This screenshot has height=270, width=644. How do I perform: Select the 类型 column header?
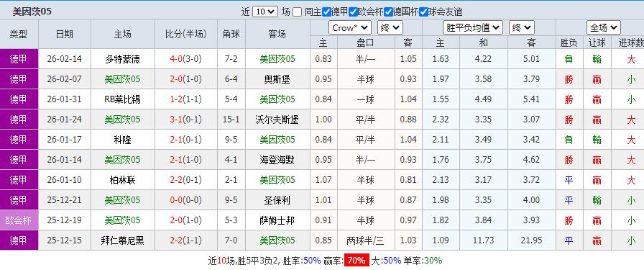click(19, 34)
